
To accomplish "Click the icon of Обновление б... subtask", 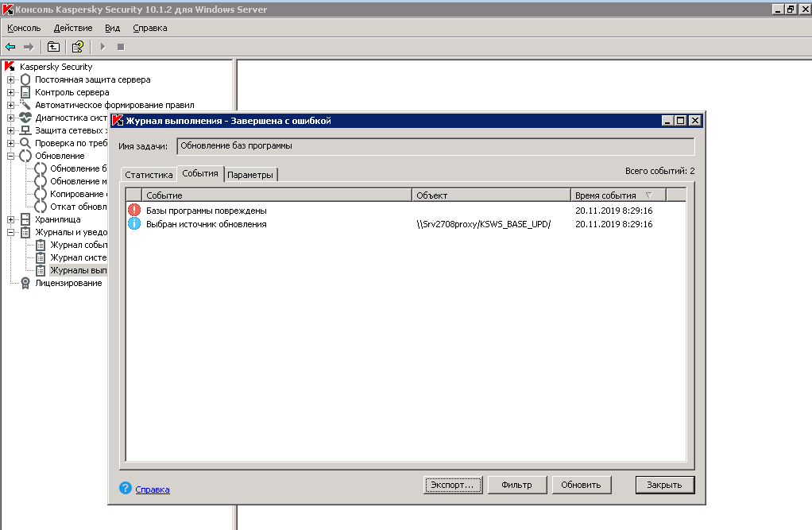I will point(41,168).
